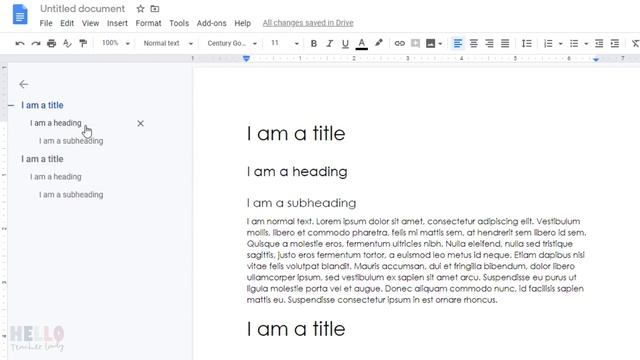Apply a bulleted list
Screen dimensions: 640x360
[574, 43]
